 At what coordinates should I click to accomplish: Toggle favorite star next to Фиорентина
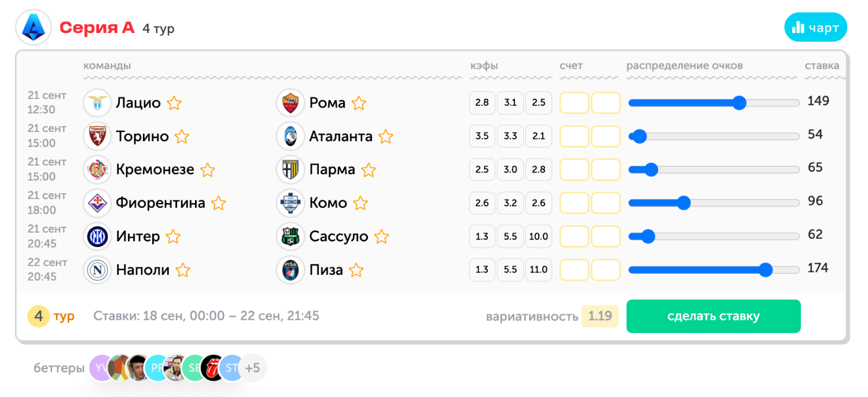218,203
